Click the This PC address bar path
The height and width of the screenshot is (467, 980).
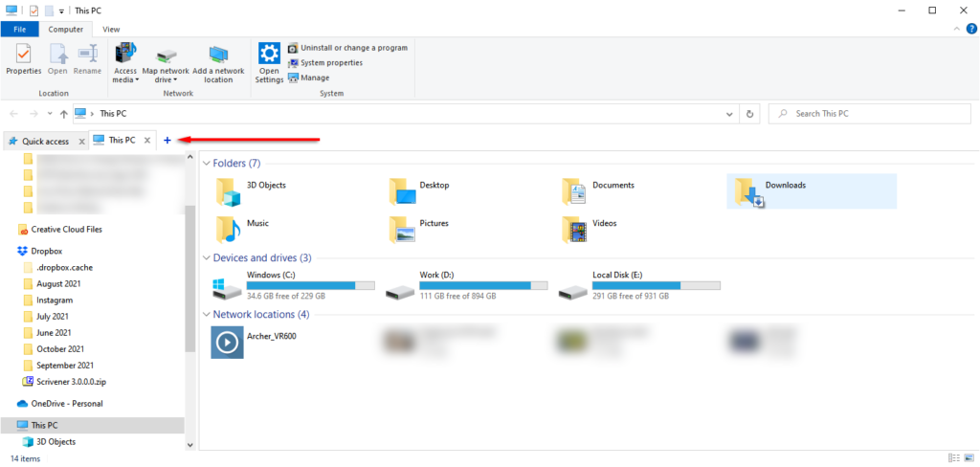click(113, 114)
